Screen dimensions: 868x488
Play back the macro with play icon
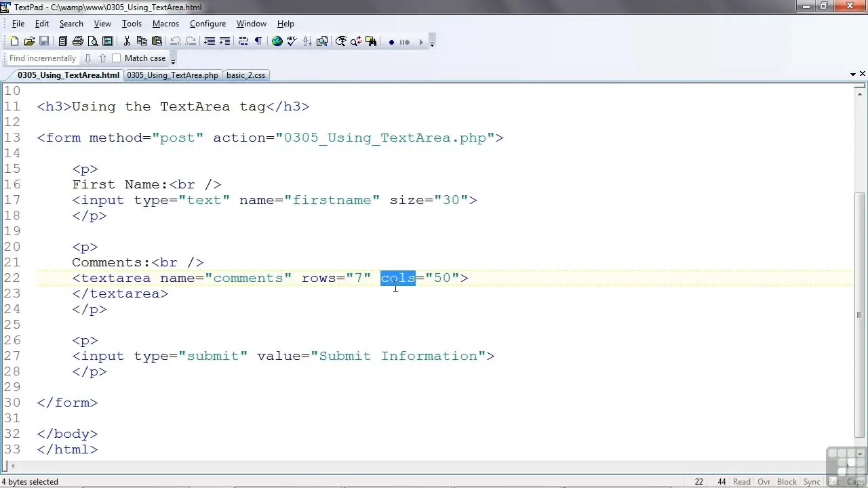(420, 42)
